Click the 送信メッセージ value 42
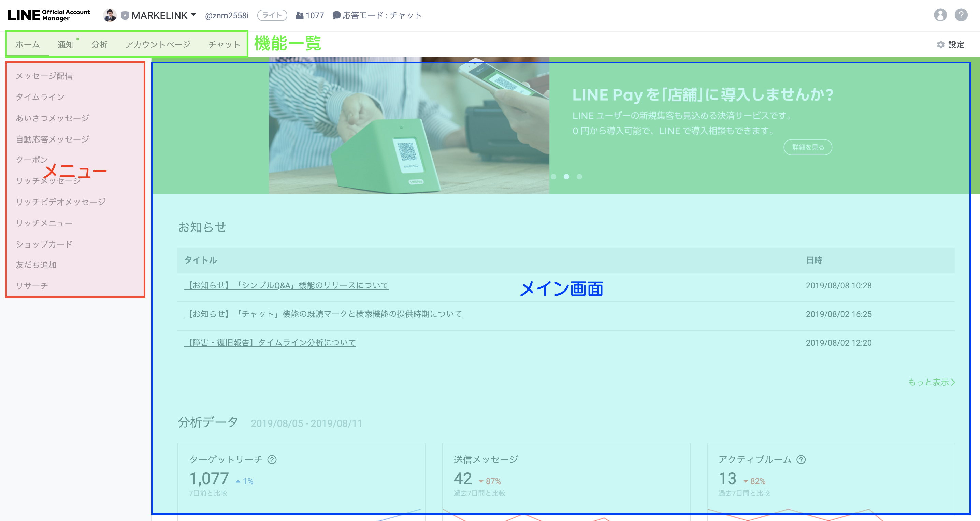980x521 pixels. point(463,478)
